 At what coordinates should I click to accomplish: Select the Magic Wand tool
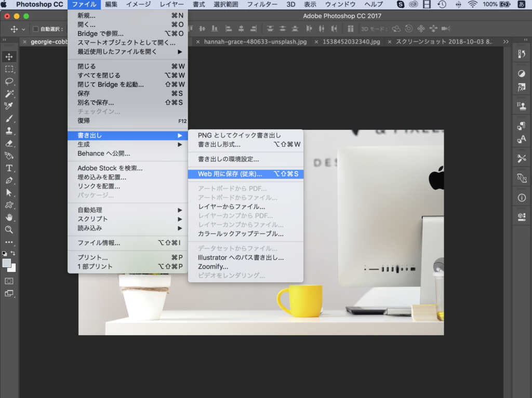coord(9,93)
